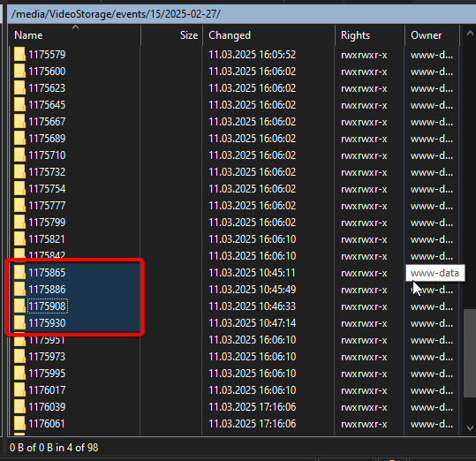
Task: Click the folder icon of 1175689
Action: tap(19, 139)
